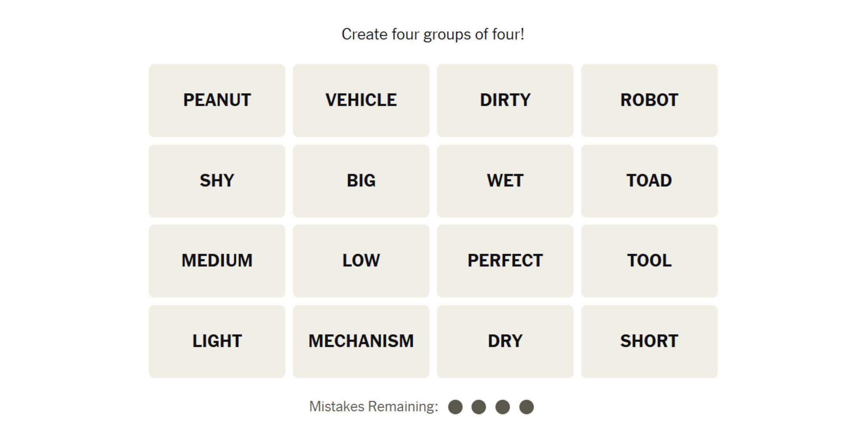868x434 pixels.
Task: Tap the WET word tile
Action: coord(505,181)
